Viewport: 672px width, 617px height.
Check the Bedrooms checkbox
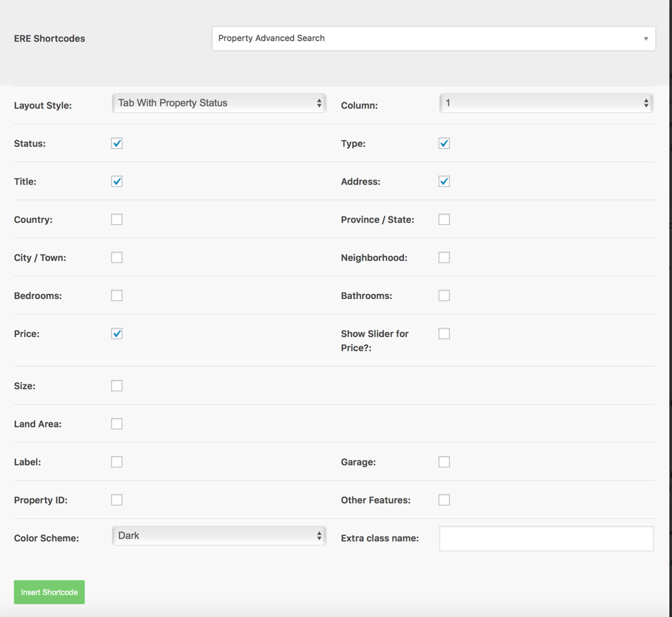point(117,295)
